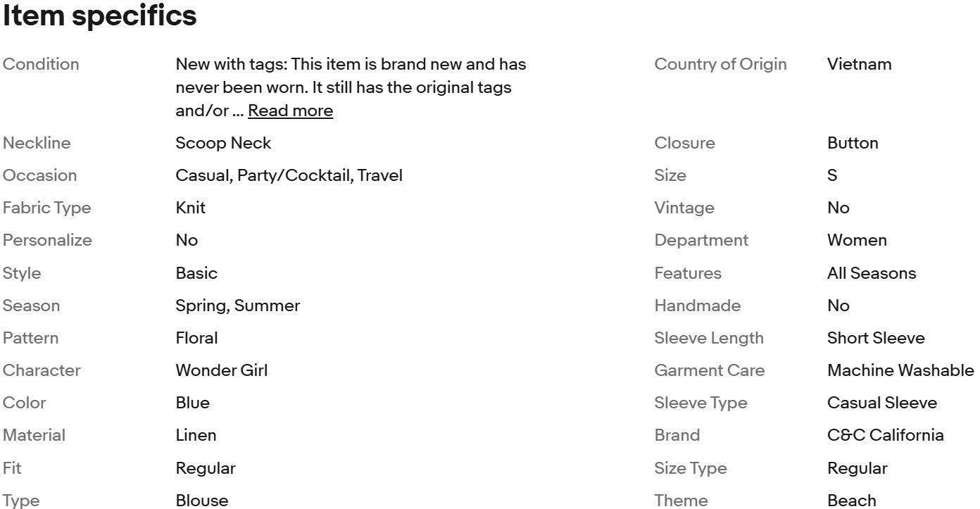This screenshot has width=980, height=509.
Task: Click the Scoop Neck neckline value
Action: coord(223,143)
